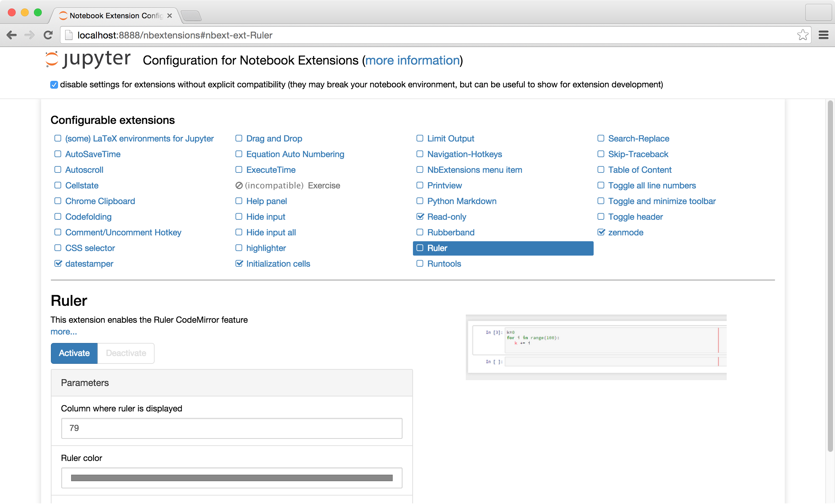Open the Chrome hamburger menu

(823, 35)
